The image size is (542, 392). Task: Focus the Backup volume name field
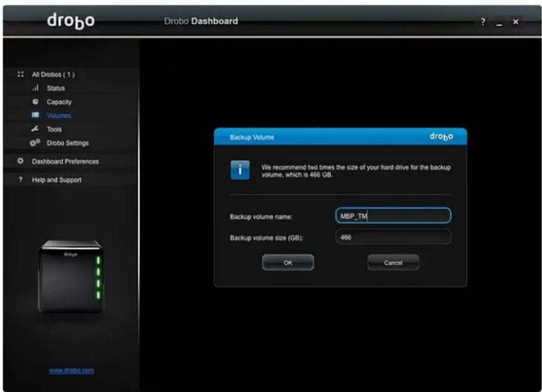pos(393,216)
